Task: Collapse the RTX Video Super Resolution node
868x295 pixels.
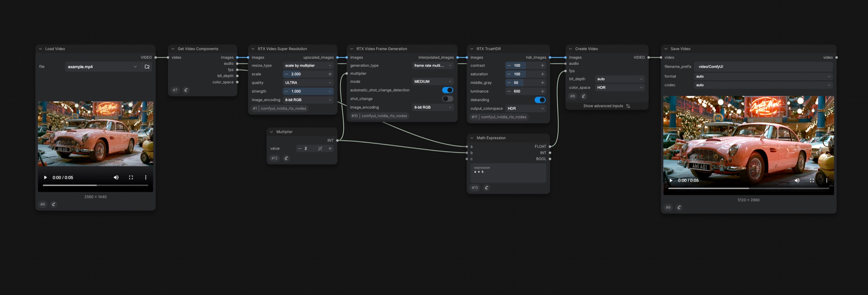Action: (x=253, y=49)
